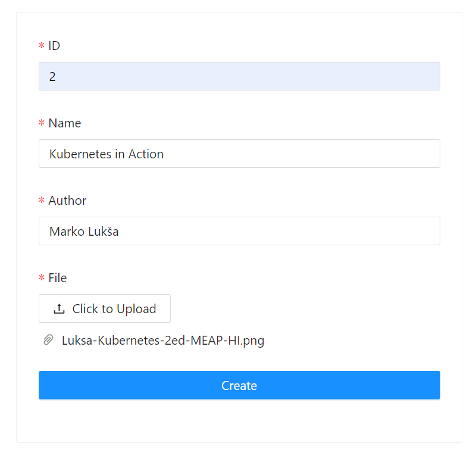The width and height of the screenshot is (476, 456).
Task: Submit the form with Create button
Action: [239, 386]
